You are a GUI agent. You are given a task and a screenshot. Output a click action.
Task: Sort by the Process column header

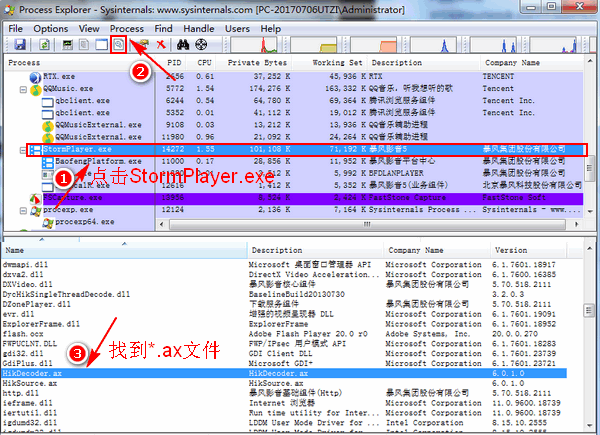[x=80, y=63]
